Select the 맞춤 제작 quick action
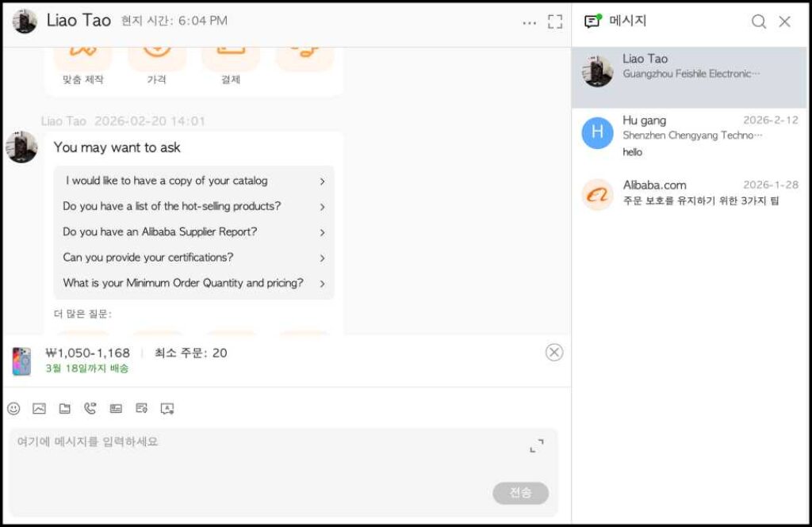This screenshot has width=812, height=527. [82, 65]
